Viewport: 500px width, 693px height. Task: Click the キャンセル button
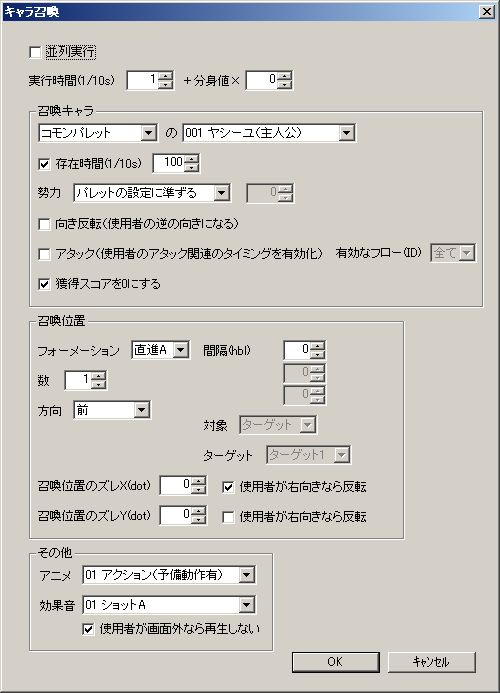pos(431,662)
